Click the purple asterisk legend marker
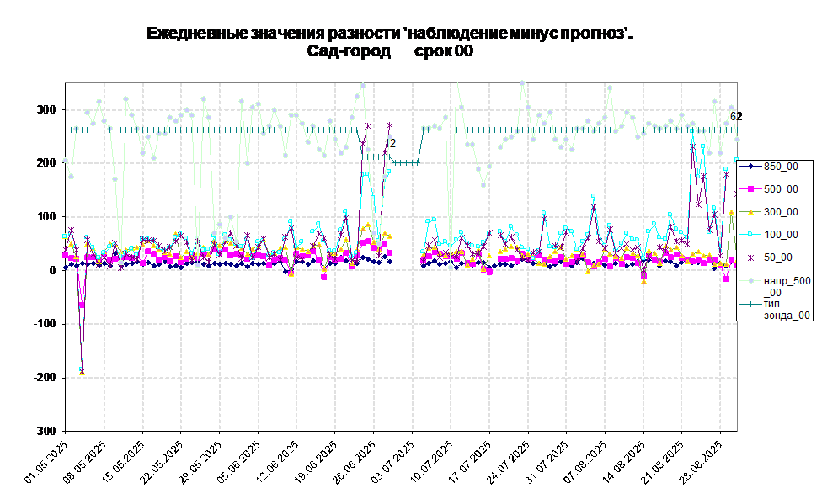This screenshot has width=822, height=504. (750, 257)
